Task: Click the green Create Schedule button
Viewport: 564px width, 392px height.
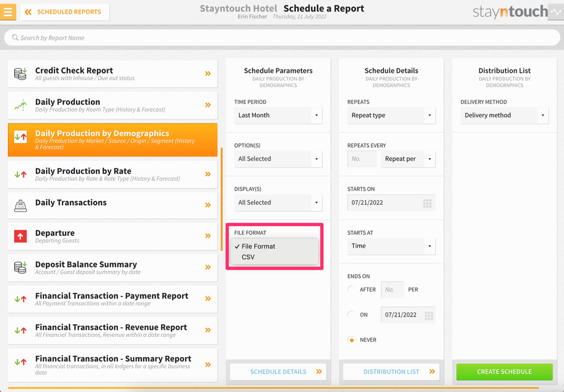Action: click(505, 372)
